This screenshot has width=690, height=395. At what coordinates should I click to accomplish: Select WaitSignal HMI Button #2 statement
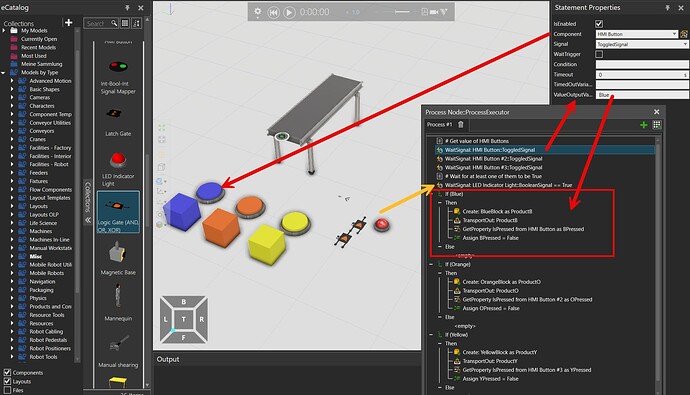pos(493,159)
